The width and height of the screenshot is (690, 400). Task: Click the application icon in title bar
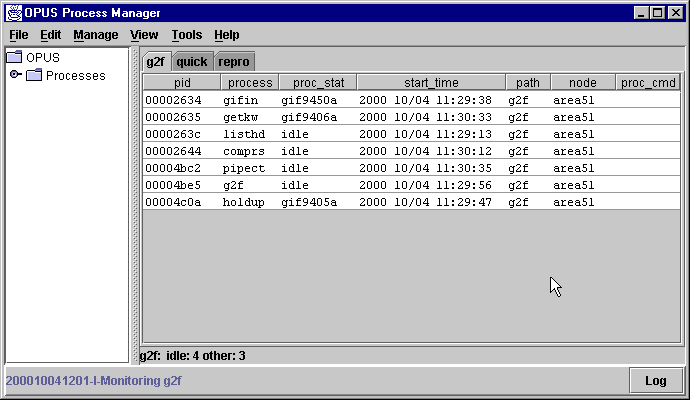click(12, 12)
